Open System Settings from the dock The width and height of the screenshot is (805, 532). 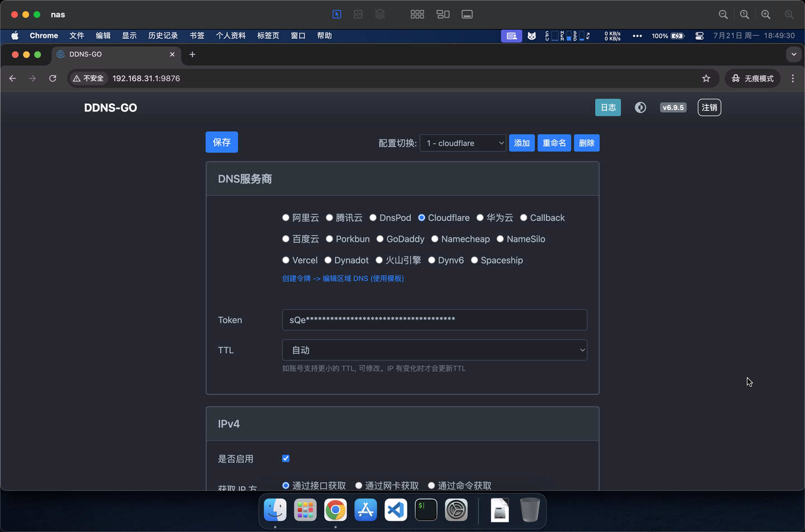tap(456, 510)
